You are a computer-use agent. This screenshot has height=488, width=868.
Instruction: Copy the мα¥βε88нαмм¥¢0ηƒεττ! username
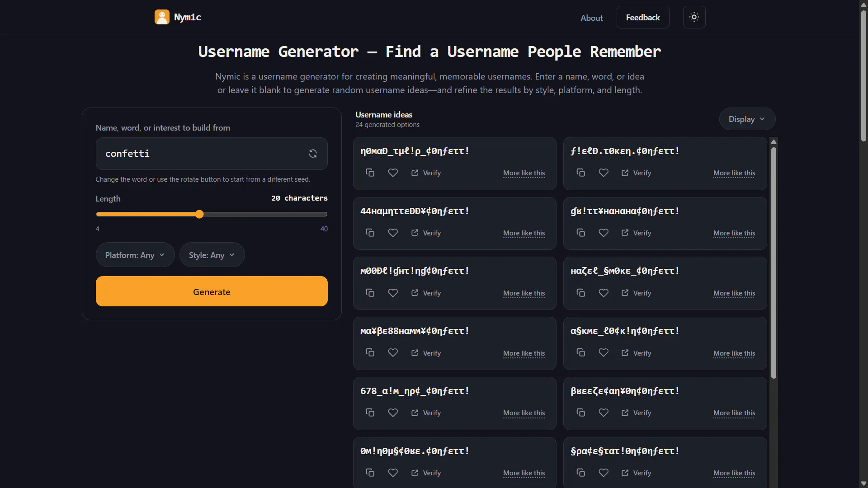coord(370,353)
